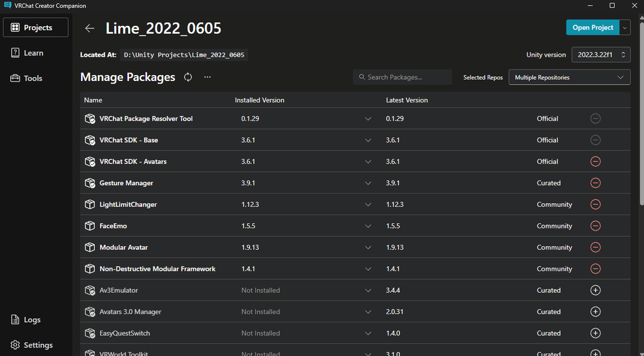This screenshot has width=644, height=356.
Task: Click the vertical scrollbar of the window
Action: click(x=641, y=113)
